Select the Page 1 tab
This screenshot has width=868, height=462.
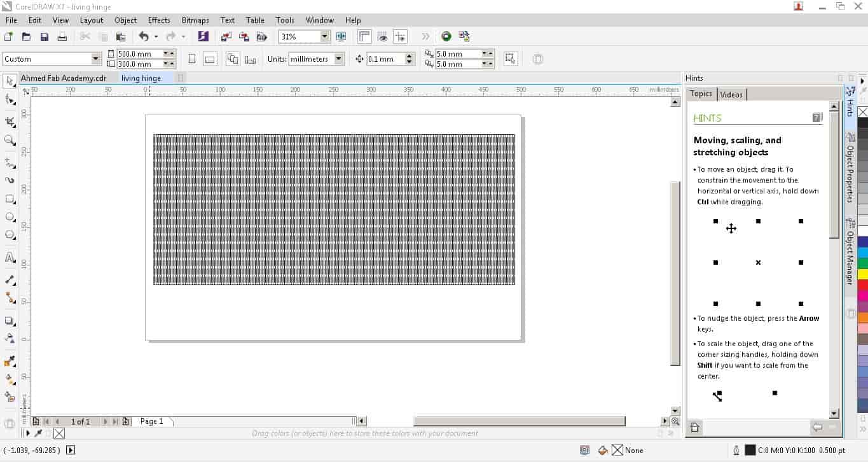pos(152,421)
